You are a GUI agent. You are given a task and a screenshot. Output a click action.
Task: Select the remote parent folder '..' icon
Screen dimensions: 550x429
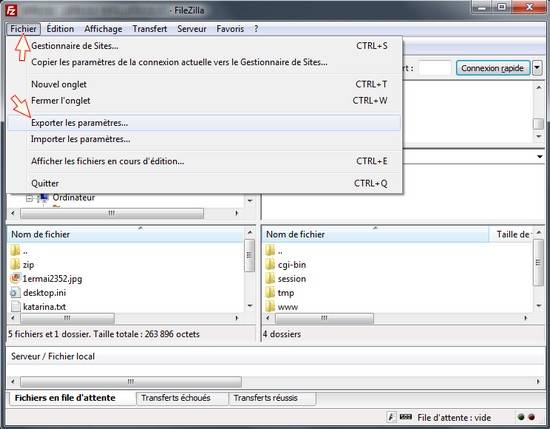[x=270, y=250]
